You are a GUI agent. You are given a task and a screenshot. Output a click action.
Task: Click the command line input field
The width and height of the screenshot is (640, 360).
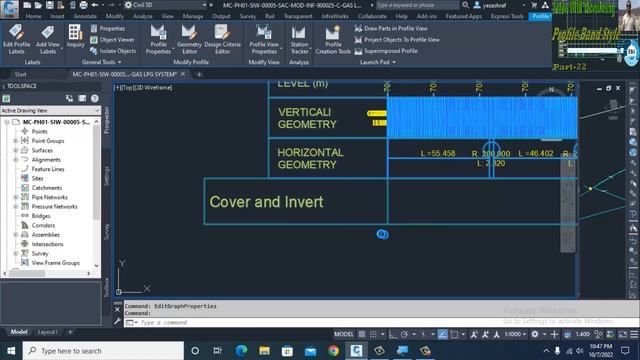(x=380, y=322)
